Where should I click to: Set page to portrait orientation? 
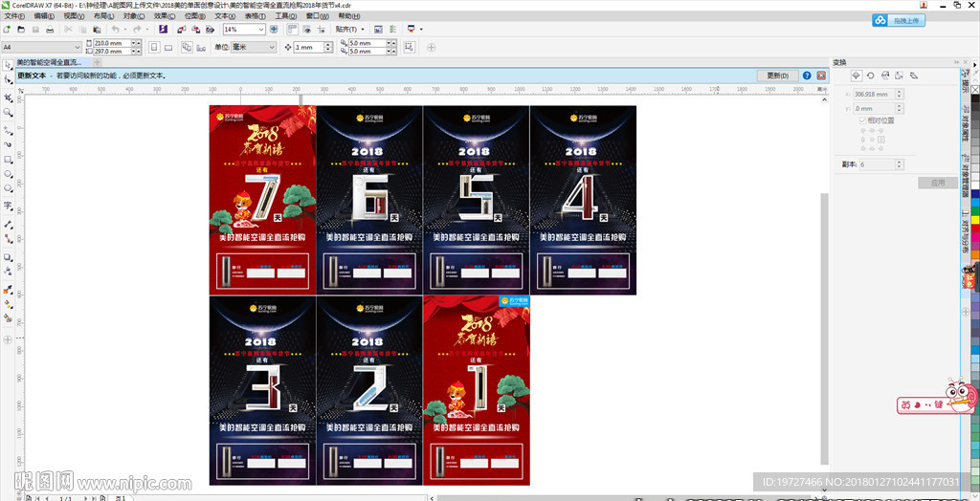154,47
